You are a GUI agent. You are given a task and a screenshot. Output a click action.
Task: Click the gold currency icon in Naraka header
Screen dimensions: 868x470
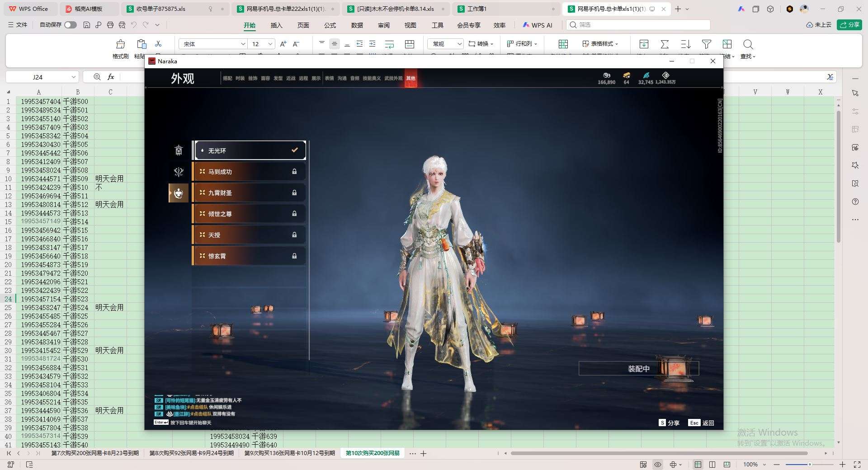point(626,75)
